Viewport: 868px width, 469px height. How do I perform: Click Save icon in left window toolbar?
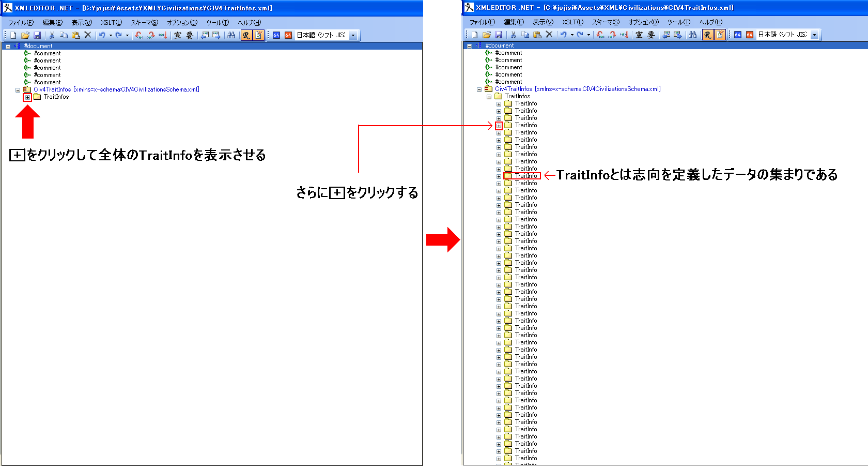coord(37,35)
